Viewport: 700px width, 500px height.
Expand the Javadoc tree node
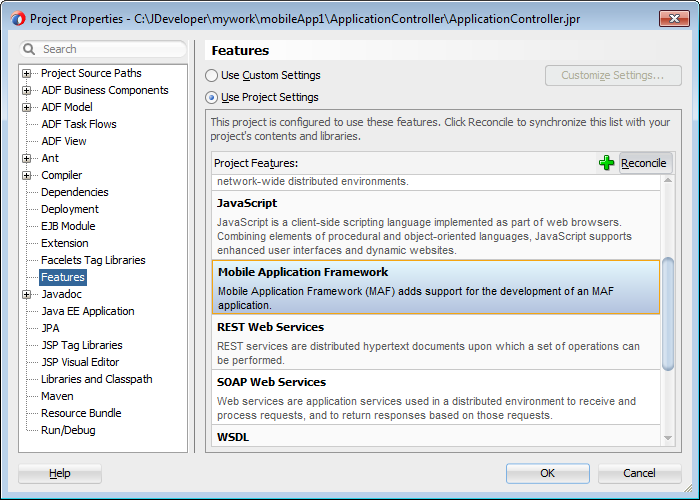coord(27,295)
